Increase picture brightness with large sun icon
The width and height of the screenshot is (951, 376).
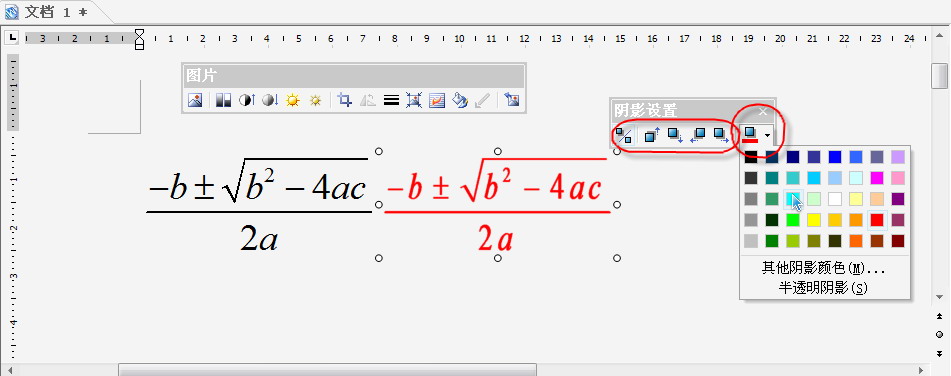292,100
